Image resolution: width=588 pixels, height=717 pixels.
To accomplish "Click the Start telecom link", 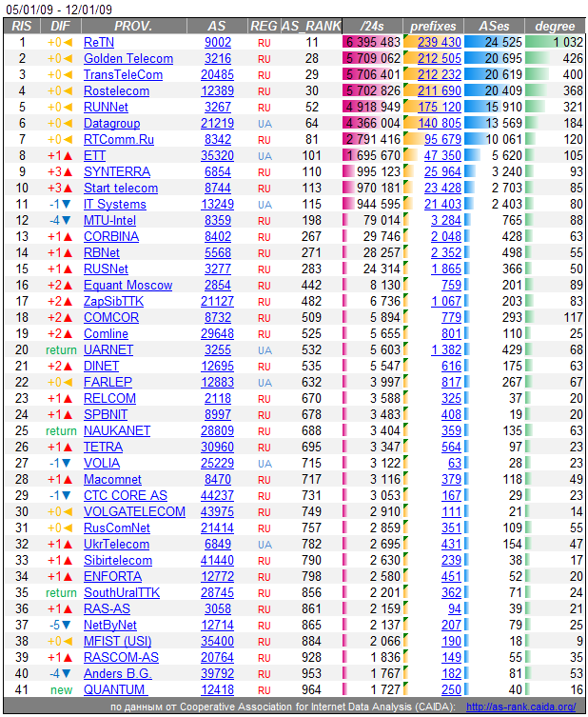I will [x=121, y=189].
